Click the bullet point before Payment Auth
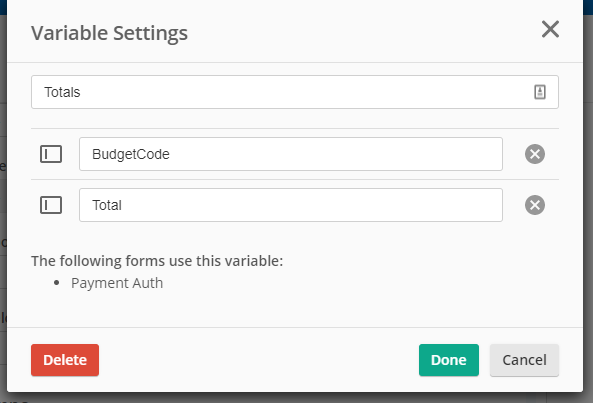 coord(57,283)
